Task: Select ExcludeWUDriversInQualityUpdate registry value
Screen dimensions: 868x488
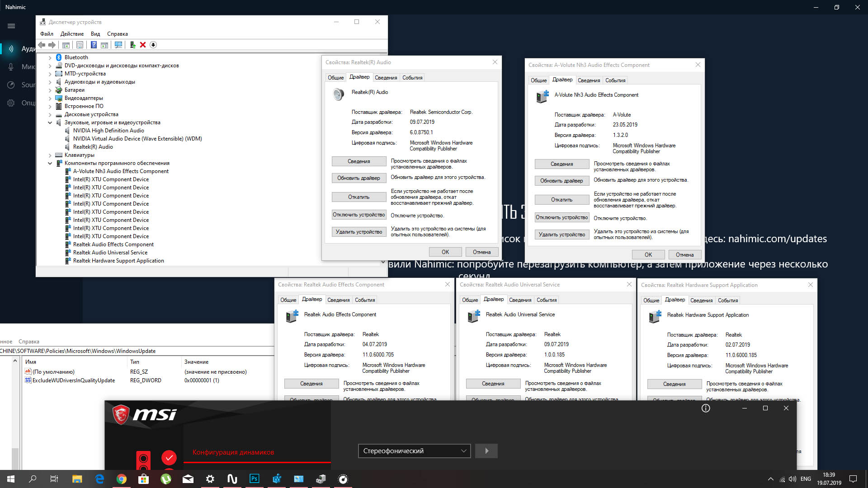Action: click(73, 380)
